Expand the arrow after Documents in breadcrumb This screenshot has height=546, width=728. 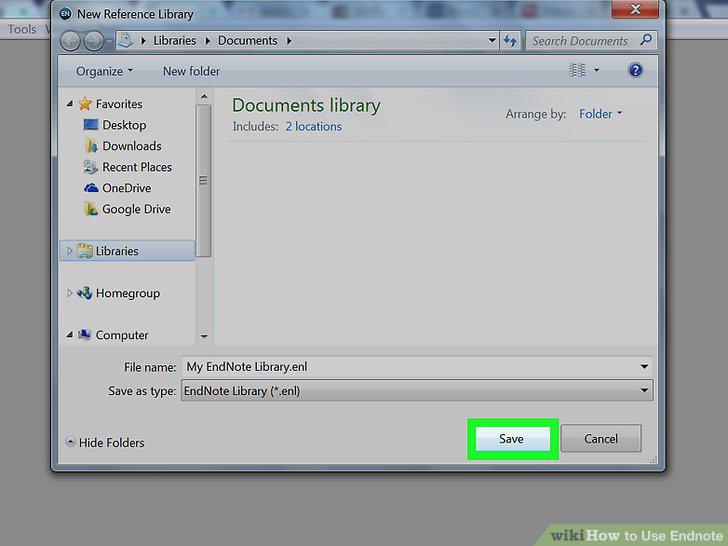(289, 41)
